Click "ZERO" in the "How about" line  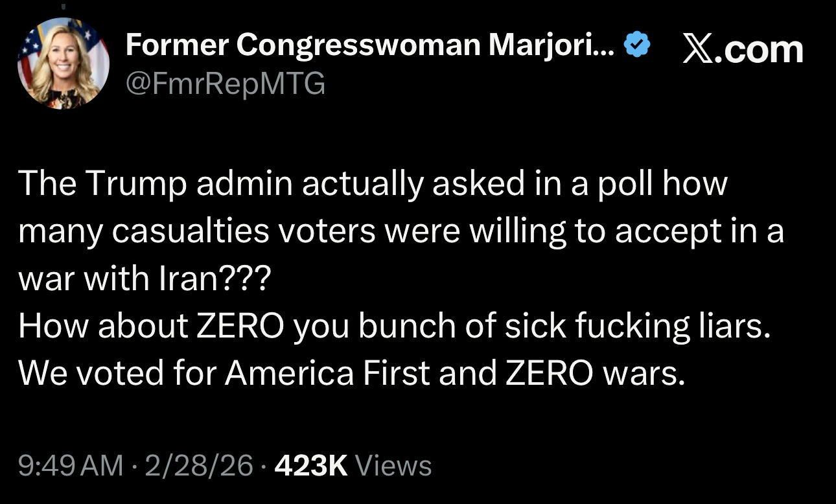pos(239,326)
